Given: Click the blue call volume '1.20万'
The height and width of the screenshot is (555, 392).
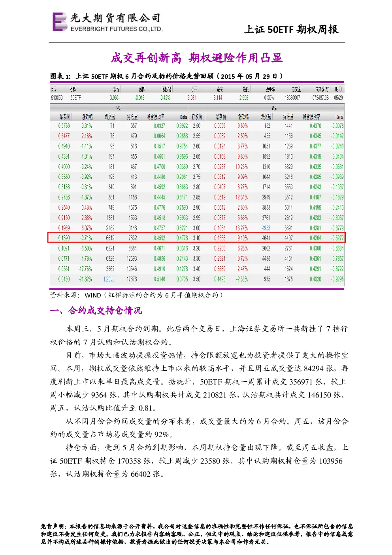Looking at the screenshot, I should [109, 279].
